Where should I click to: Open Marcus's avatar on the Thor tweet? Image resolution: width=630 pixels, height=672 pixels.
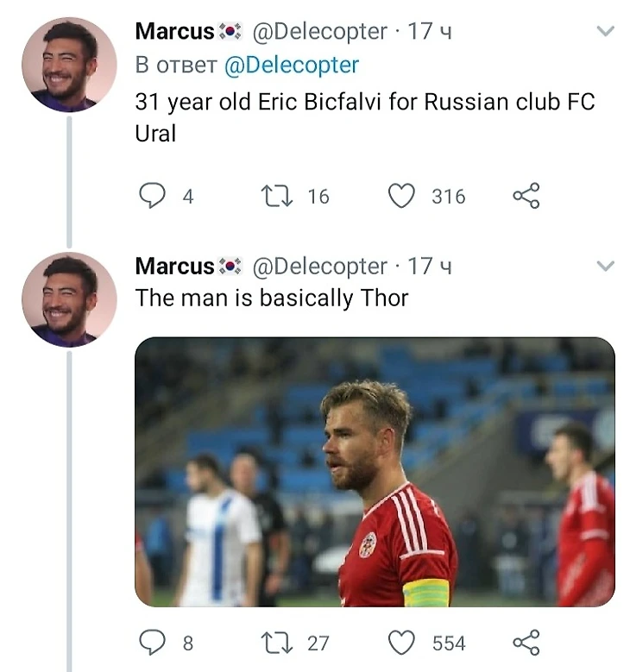tap(69, 299)
